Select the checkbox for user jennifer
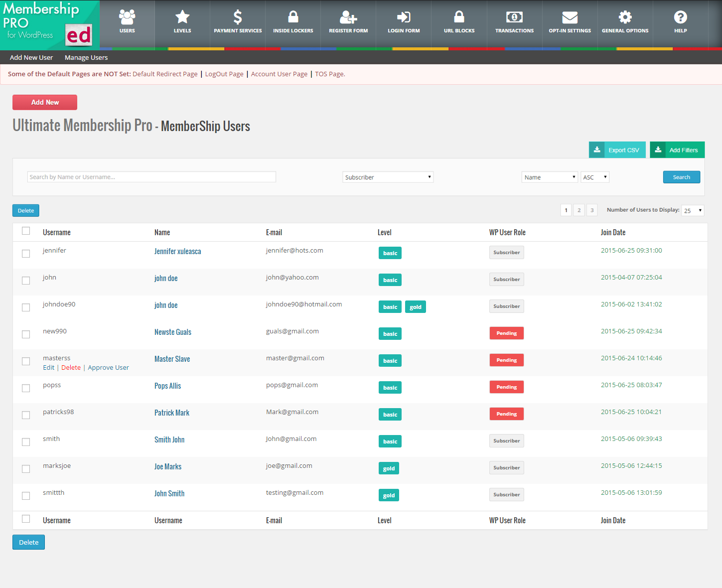The image size is (722, 588). tap(26, 254)
